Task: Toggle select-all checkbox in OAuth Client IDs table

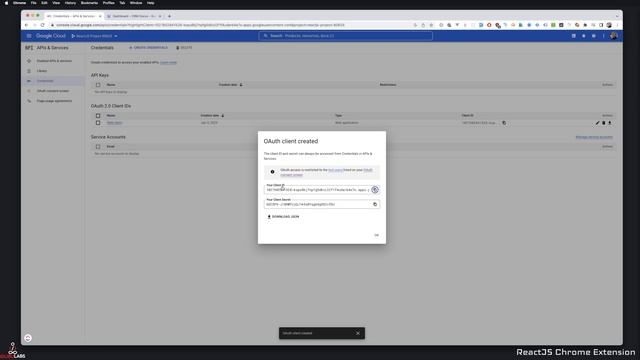Action: [x=98, y=116]
